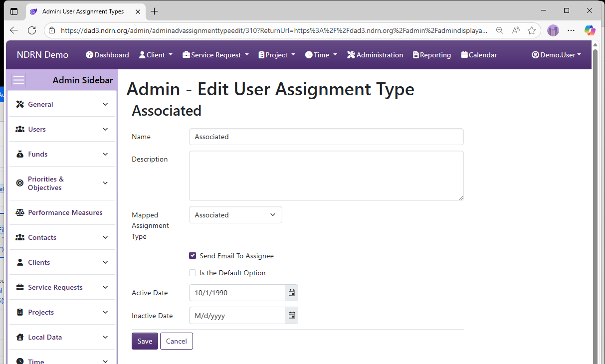605x364 pixels.
Task: Uncheck Send Email To Assignee
Action: (193, 256)
